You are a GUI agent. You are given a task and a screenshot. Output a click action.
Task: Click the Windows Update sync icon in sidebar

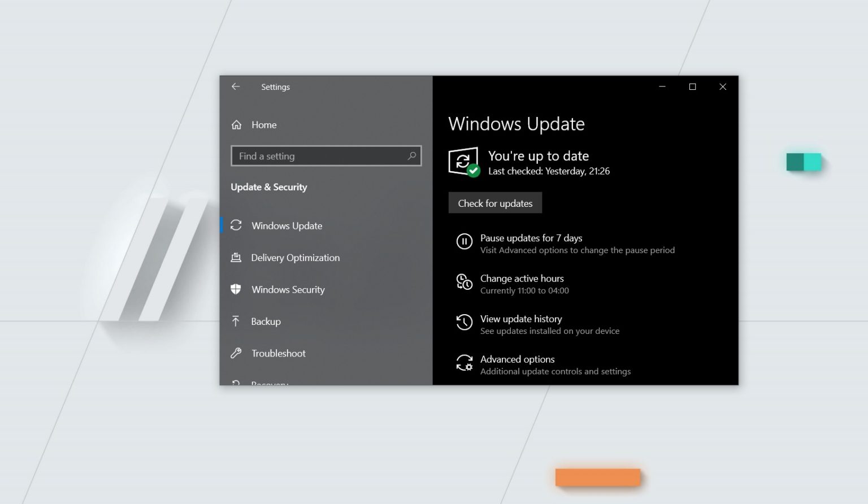click(x=236, y=225)
